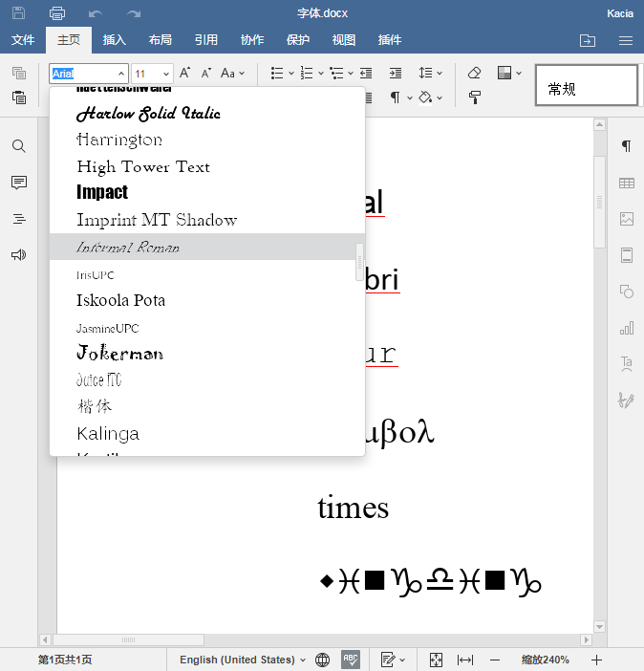Click the Arial font name input
Image resolution: width=644 pixels, height=671 pixels.
click(x=83, y=74)
